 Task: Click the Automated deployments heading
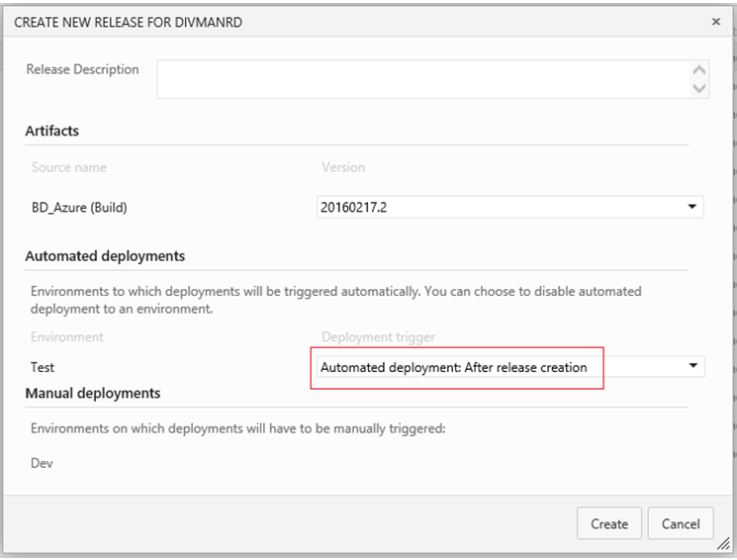pos(105,256)
